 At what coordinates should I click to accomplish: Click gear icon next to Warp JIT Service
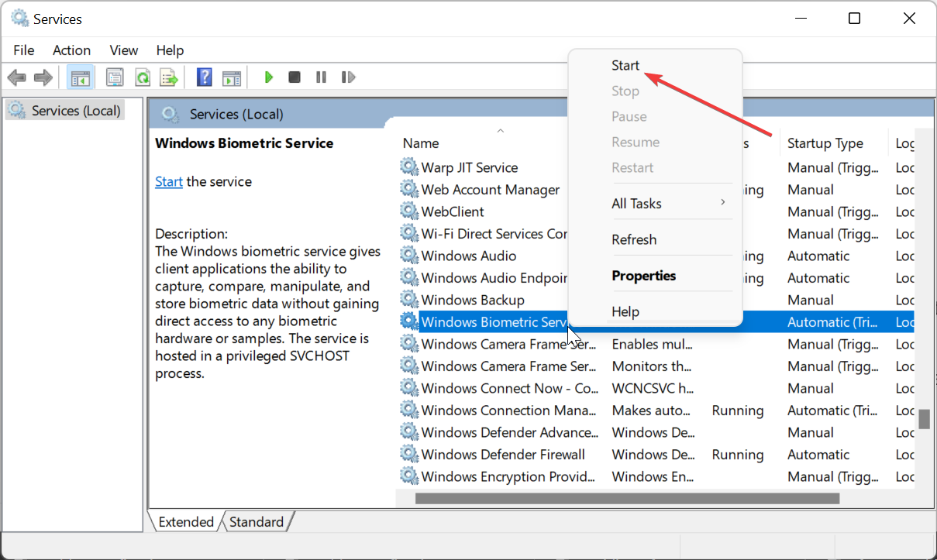408,167
